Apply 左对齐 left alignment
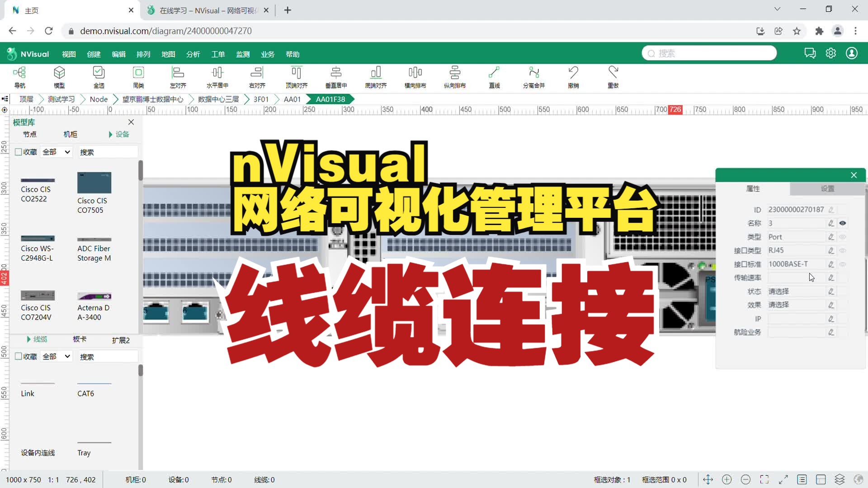868x488 pixels. click(178, 77)
